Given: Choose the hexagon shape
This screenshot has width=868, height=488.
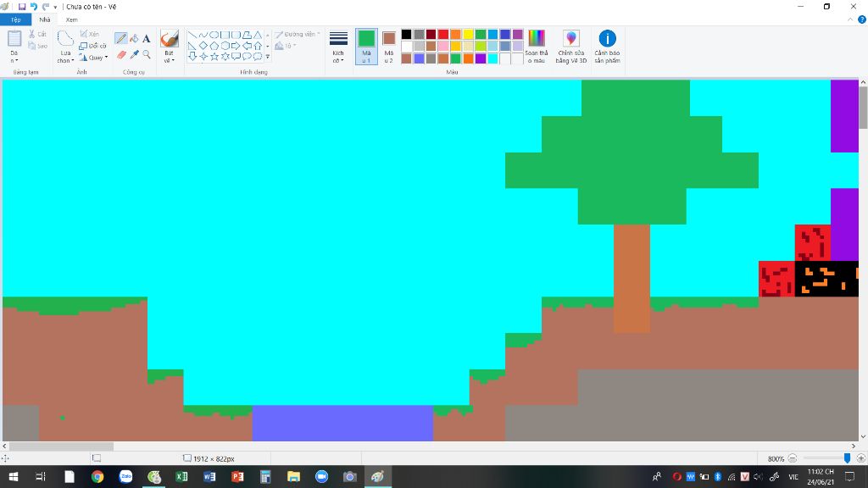Looking at the screenshot, I should [225, 46].
